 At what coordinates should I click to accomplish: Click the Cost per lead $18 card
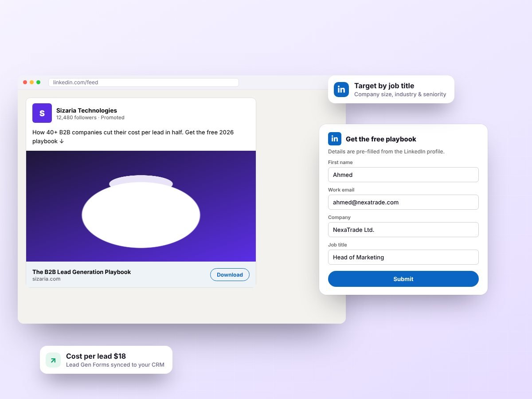(106, 360)
